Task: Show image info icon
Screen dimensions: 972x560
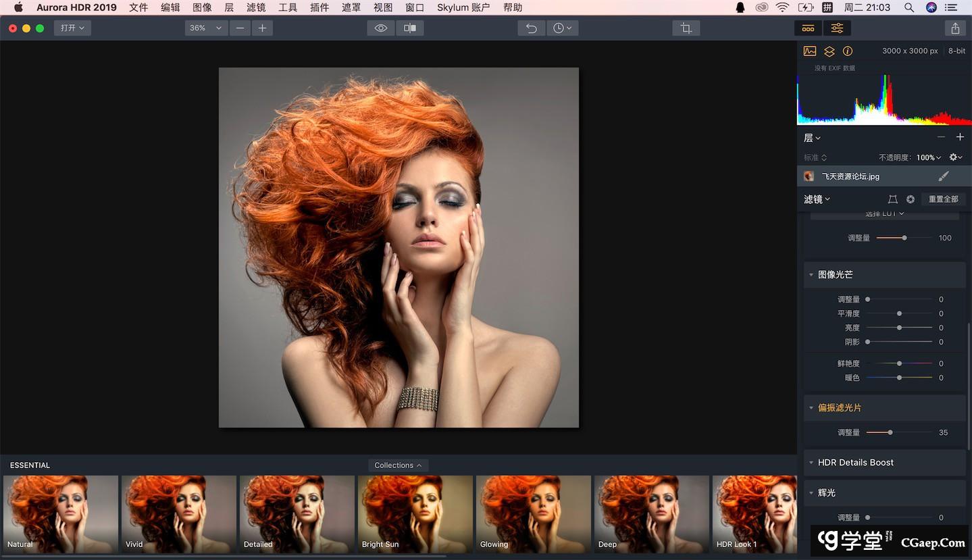Action: point(848,51)
